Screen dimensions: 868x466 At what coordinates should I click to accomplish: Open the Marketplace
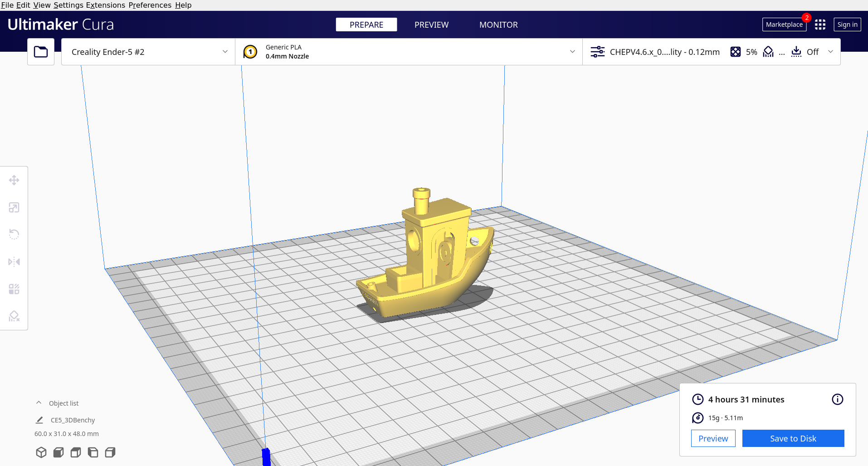coord(784,25)
